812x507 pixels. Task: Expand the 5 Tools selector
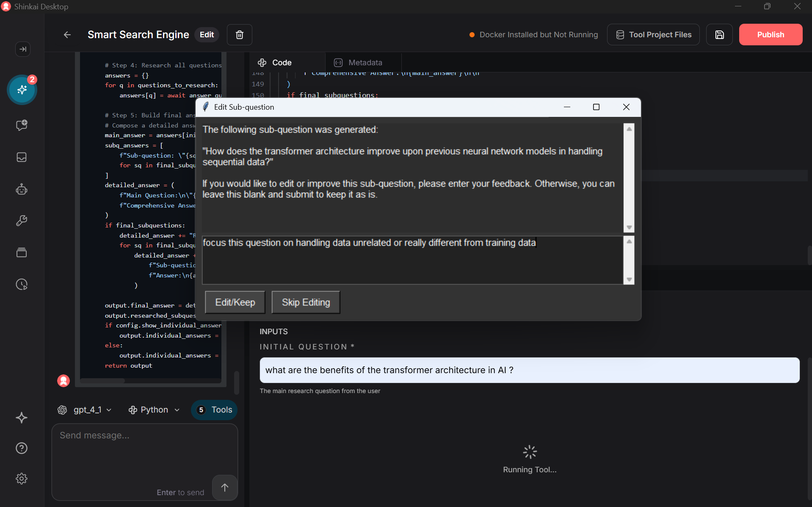[215, 410]
